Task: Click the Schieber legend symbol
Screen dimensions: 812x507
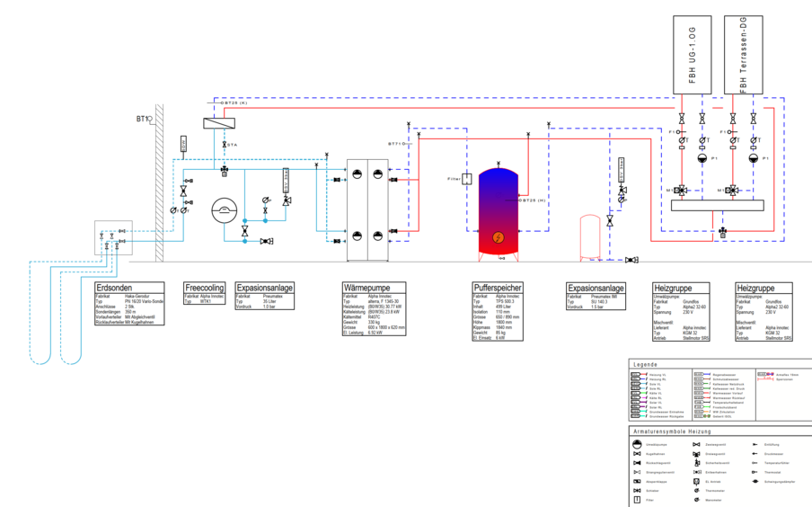Action: click(637, 491)
